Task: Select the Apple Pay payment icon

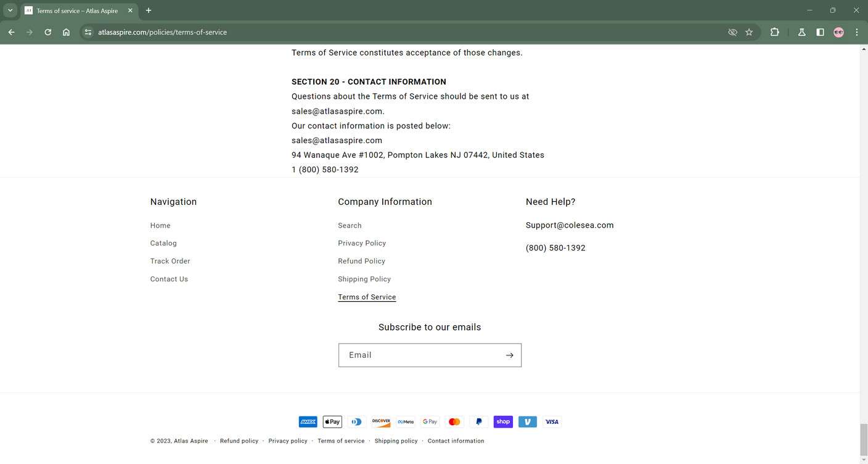Action: pyautogui.click(x=332, y=421)
